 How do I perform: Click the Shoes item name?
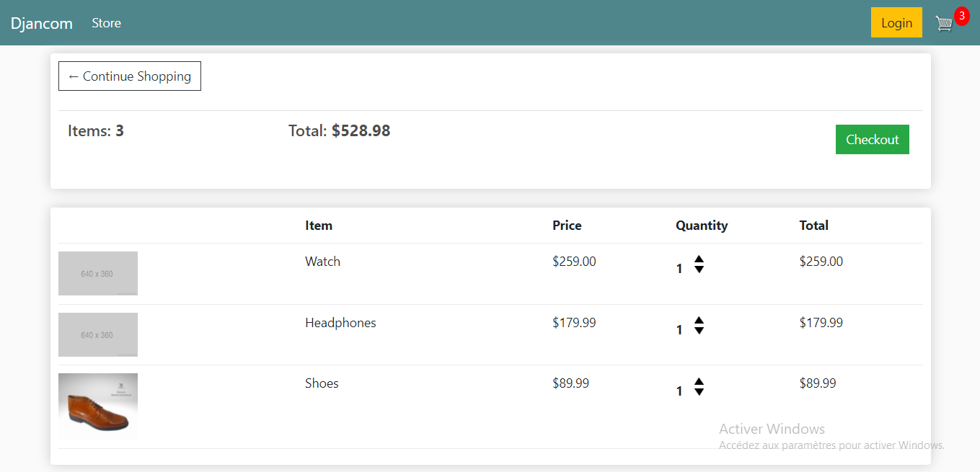coord(322,383)
